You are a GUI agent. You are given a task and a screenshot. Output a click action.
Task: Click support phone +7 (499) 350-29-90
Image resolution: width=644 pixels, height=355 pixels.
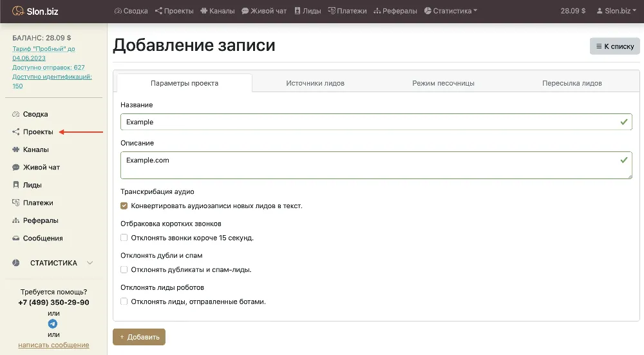pos(53,302)
